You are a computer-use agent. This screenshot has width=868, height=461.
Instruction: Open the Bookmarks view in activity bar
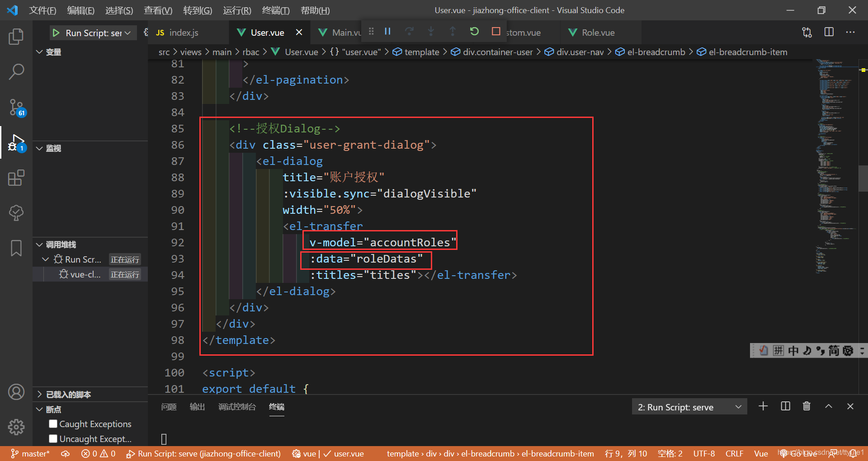tap(16, 248)
